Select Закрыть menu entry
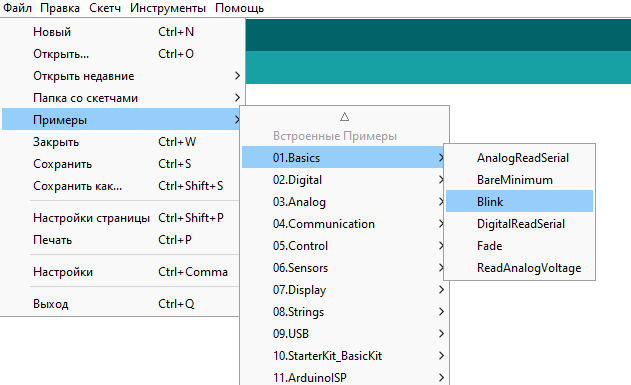 122,142
